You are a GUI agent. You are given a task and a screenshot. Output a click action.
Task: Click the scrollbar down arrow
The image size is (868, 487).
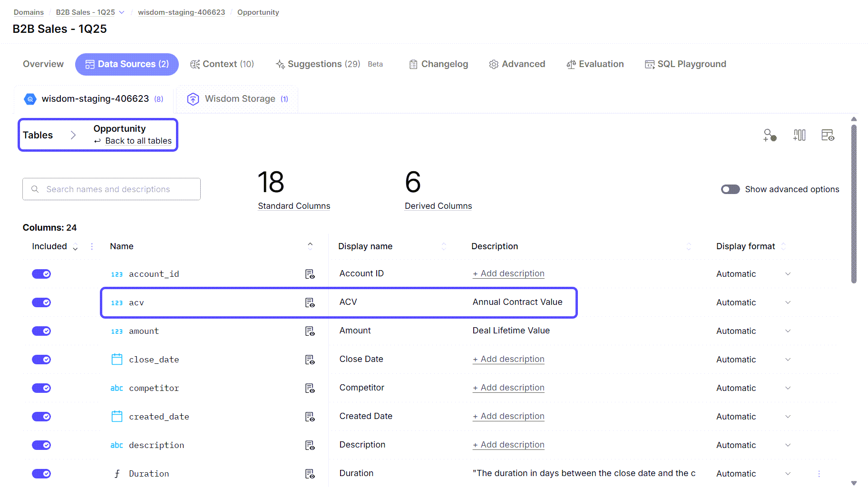click(854, 483)
